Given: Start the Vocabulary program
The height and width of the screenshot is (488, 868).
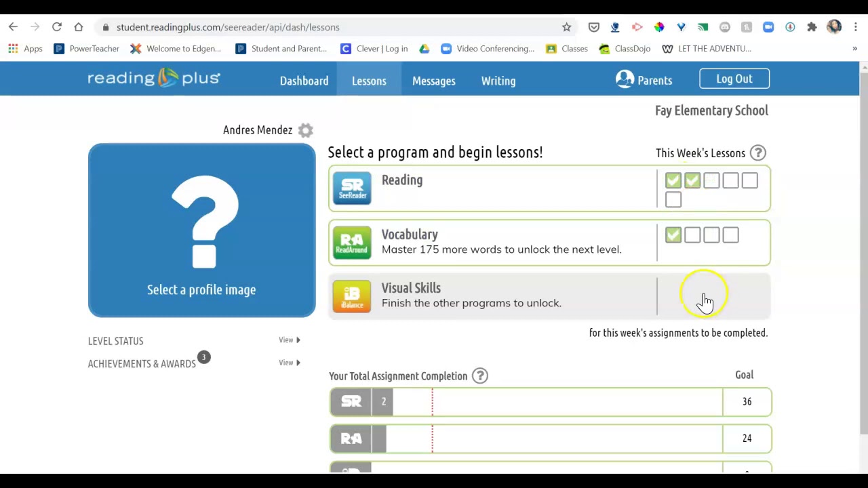Looking at the screenshot, I should point(549,243).
